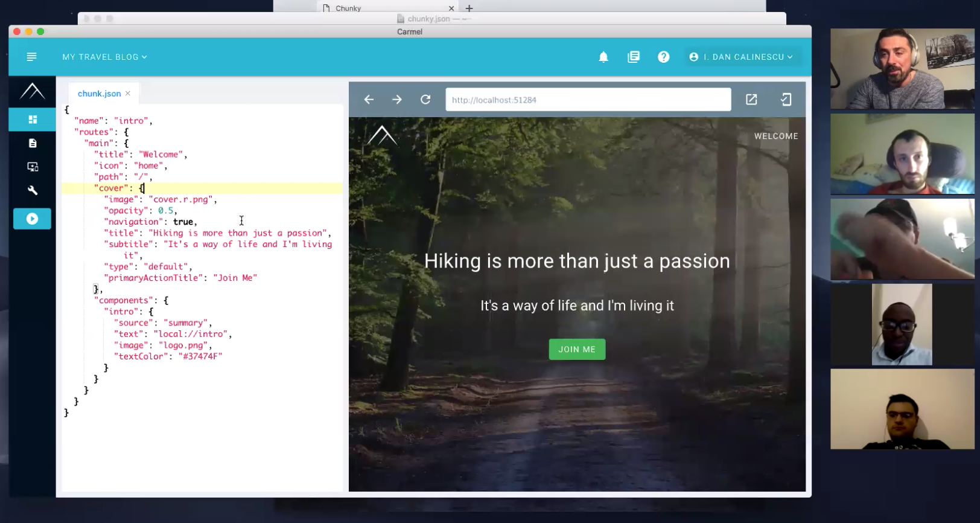Click the "navigation" true value in editor
980x523 pixels.
pyautogui.click(x=183, y=222)
